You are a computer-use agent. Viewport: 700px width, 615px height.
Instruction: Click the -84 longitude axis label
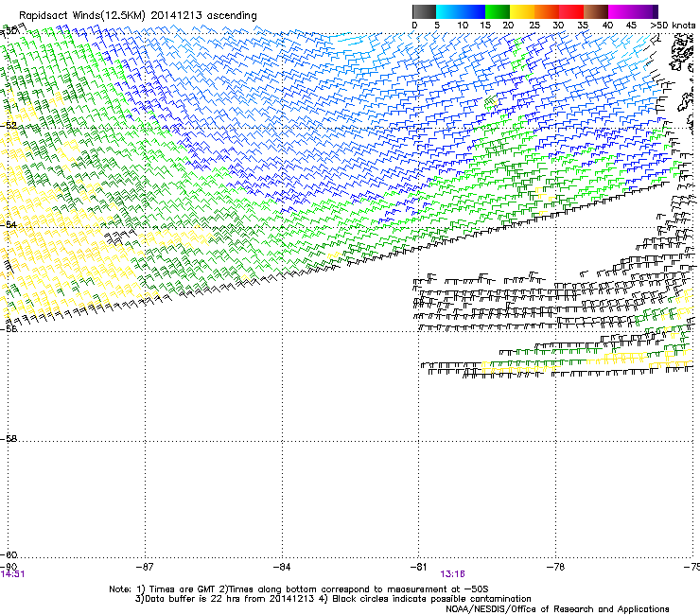pos(282,567)
